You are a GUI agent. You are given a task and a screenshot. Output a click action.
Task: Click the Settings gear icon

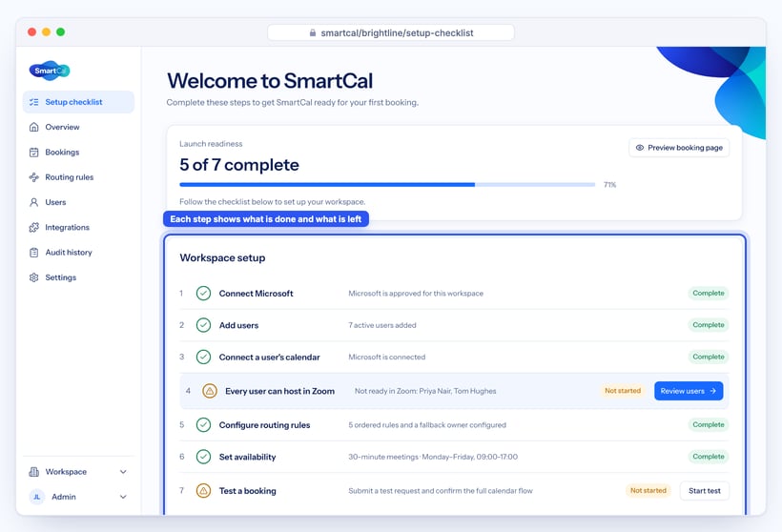click(x=34, y=277)
